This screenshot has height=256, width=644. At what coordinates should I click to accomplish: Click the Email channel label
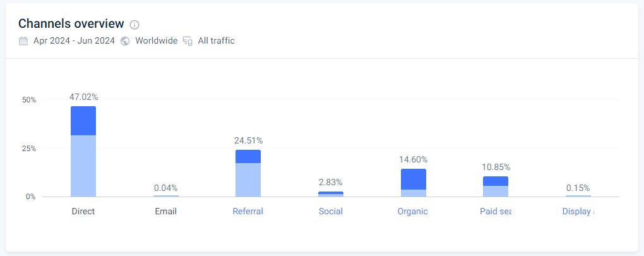click(x=165, y=211)
